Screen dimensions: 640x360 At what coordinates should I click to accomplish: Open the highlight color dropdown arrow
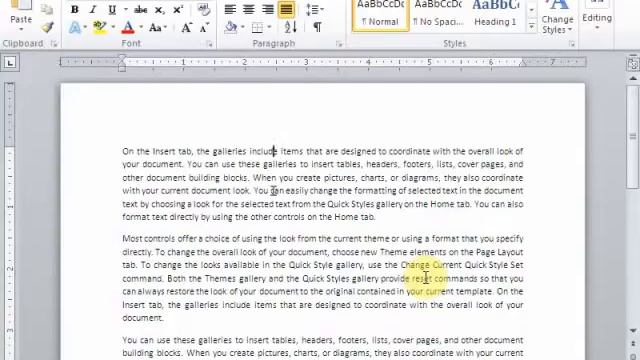[113, 28]
